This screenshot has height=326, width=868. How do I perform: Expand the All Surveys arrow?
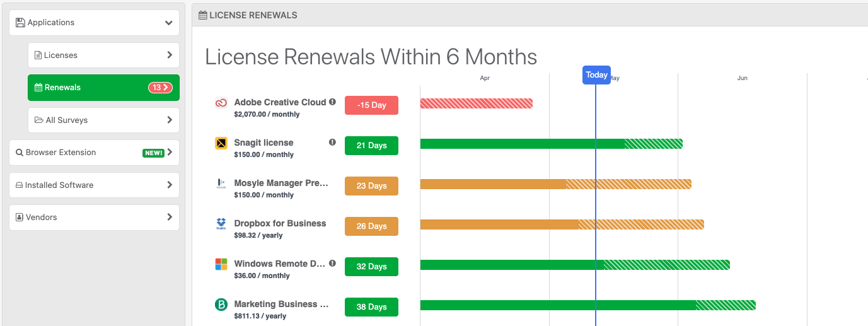click(x=170, y=120)
